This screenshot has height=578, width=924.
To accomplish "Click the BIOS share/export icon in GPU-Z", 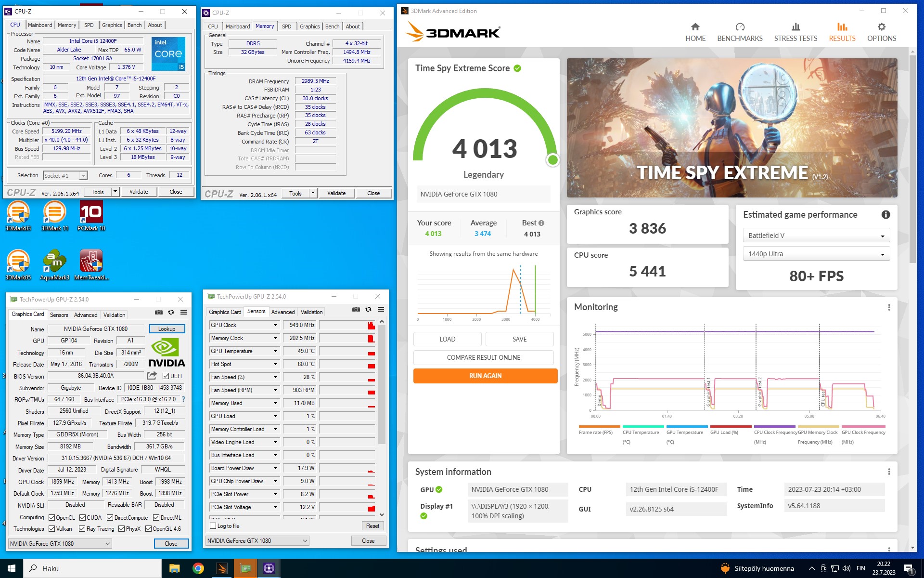I will [x=152, y=376].
